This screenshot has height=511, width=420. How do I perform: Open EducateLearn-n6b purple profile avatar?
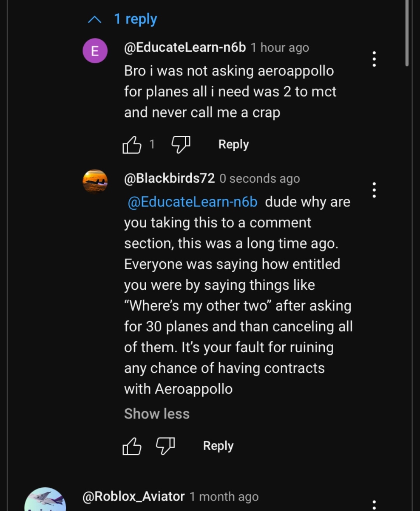point(95,51)
